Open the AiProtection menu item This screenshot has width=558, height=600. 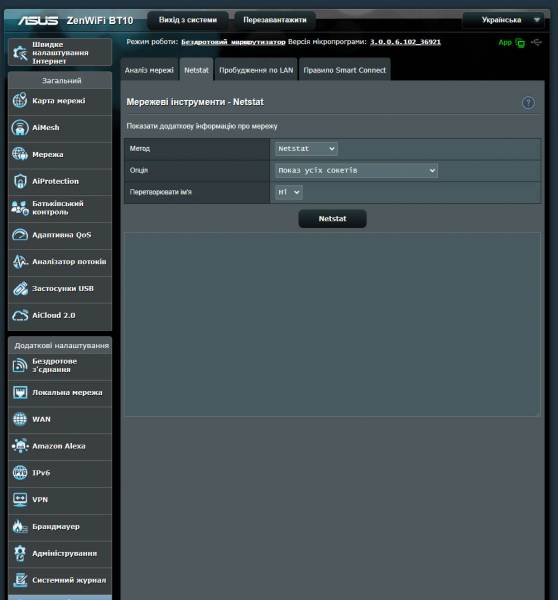pos(60,181)
